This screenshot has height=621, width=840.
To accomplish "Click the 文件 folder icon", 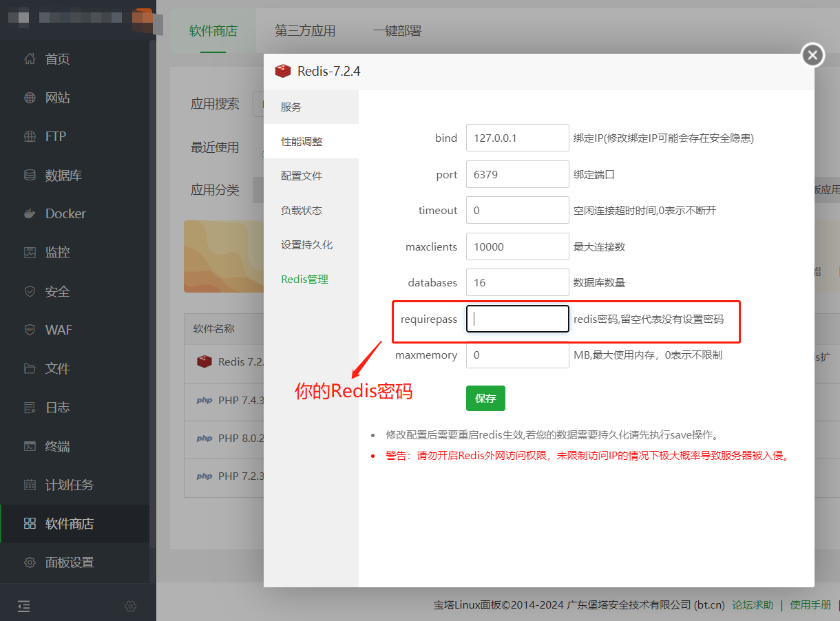I will pyautogui.click(x=30, y=368).
